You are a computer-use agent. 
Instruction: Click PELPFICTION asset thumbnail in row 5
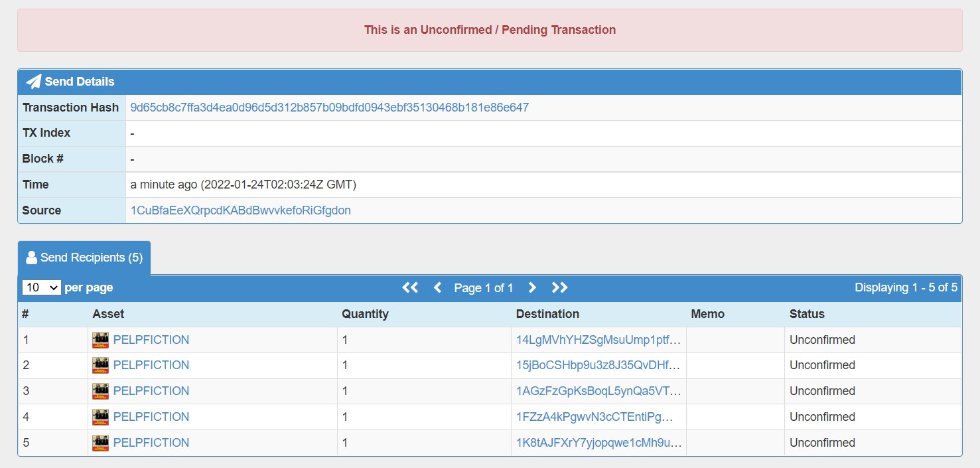coord(100,443)
